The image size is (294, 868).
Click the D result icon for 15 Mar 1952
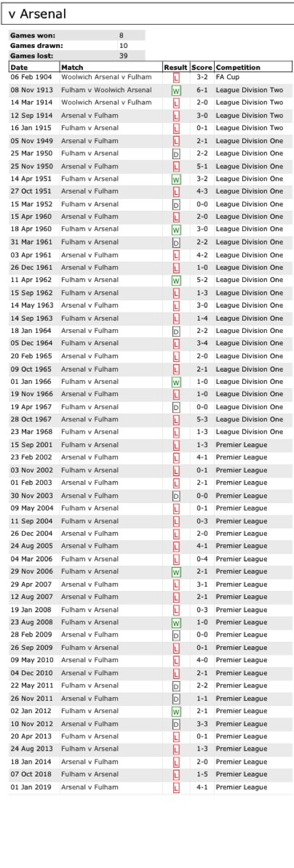coord(176,205)
